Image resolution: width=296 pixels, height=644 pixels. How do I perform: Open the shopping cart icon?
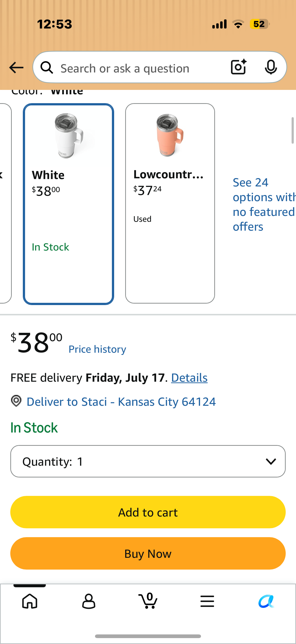click(x=148, y=601)
